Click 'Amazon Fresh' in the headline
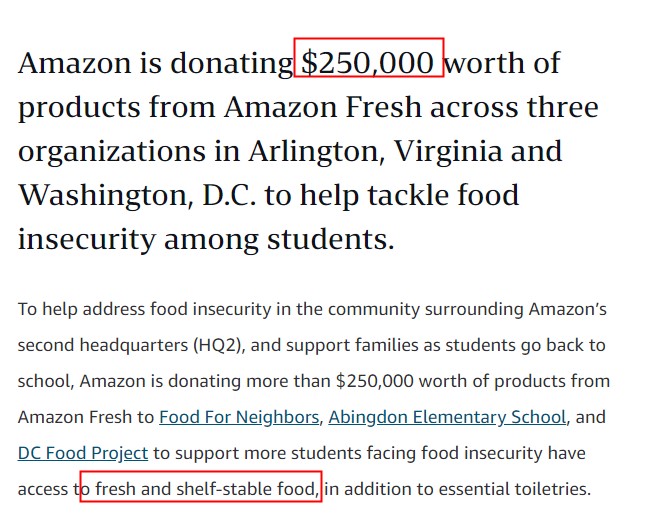This screenshot has width=648, height=528. pos(322,107)
